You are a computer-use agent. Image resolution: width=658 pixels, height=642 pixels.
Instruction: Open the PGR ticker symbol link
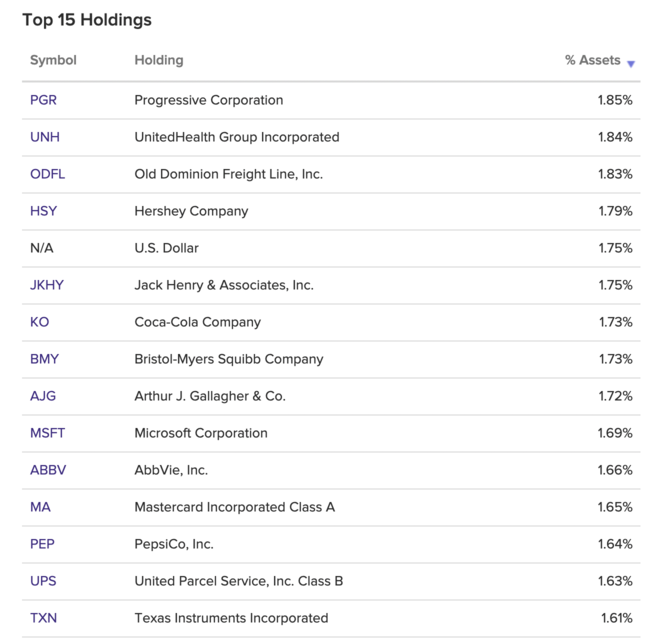click(x=43, y=100)
